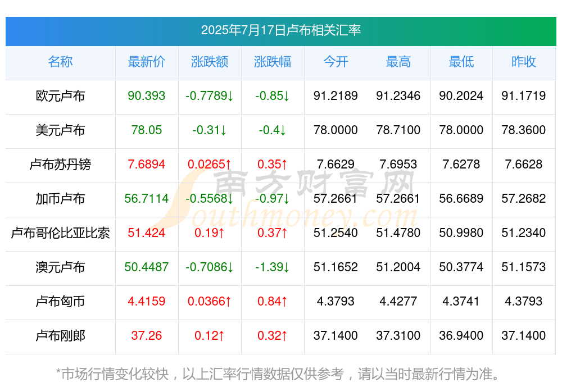
Task: Click lowest value 7.6278
Action: pos(461,164)
